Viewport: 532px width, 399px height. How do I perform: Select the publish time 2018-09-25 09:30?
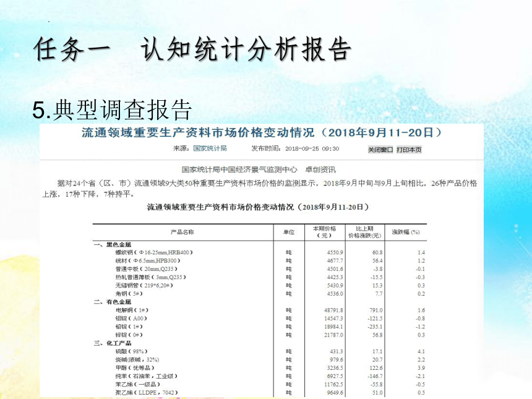coord(312,148)
